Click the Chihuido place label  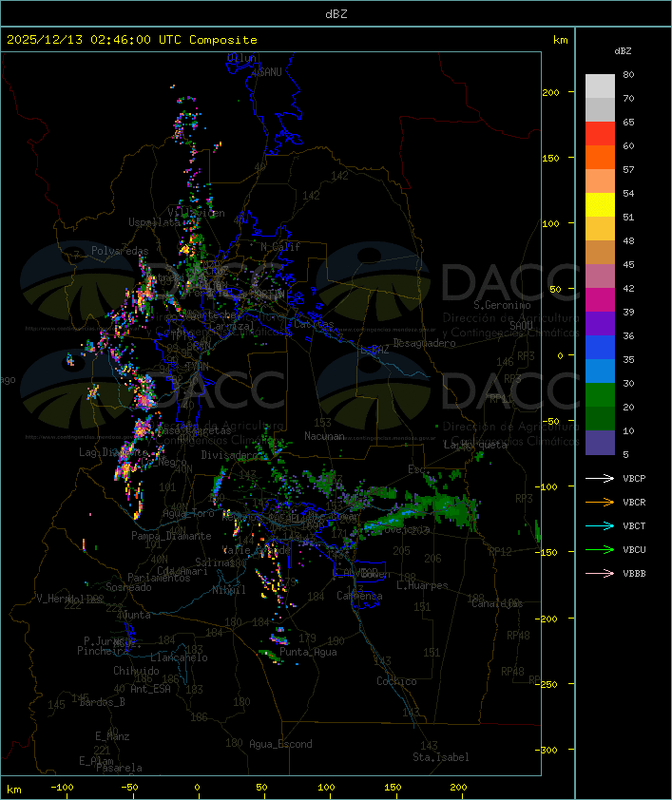coord(136,671)
